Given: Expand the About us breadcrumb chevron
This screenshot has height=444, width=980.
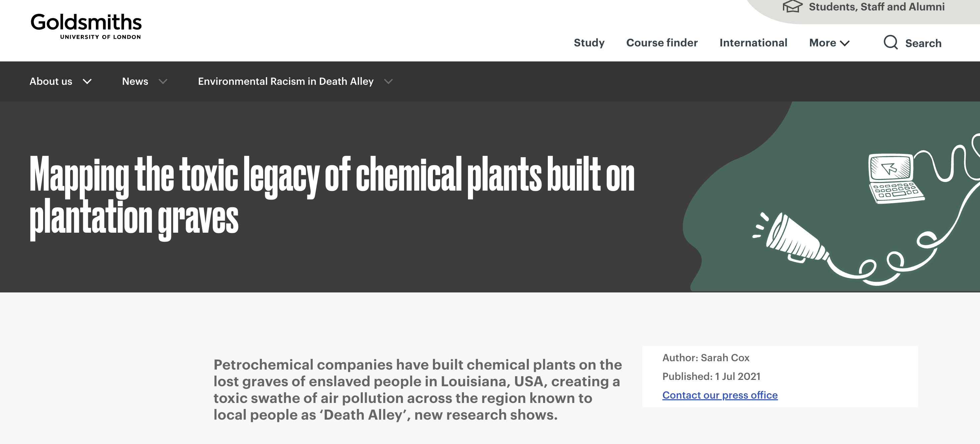Looking at the screenshot, I should click(87, 81).
